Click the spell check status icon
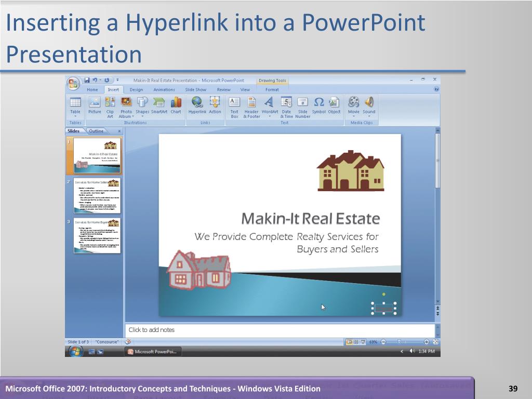The image size is (532, 399). pos(128,342)
